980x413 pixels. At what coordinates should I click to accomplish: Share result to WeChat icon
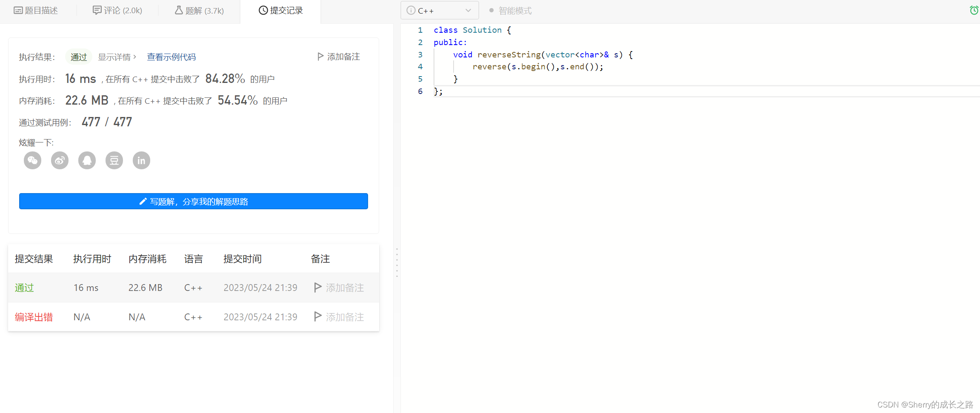pyautogui.click(x=33, y=160)
